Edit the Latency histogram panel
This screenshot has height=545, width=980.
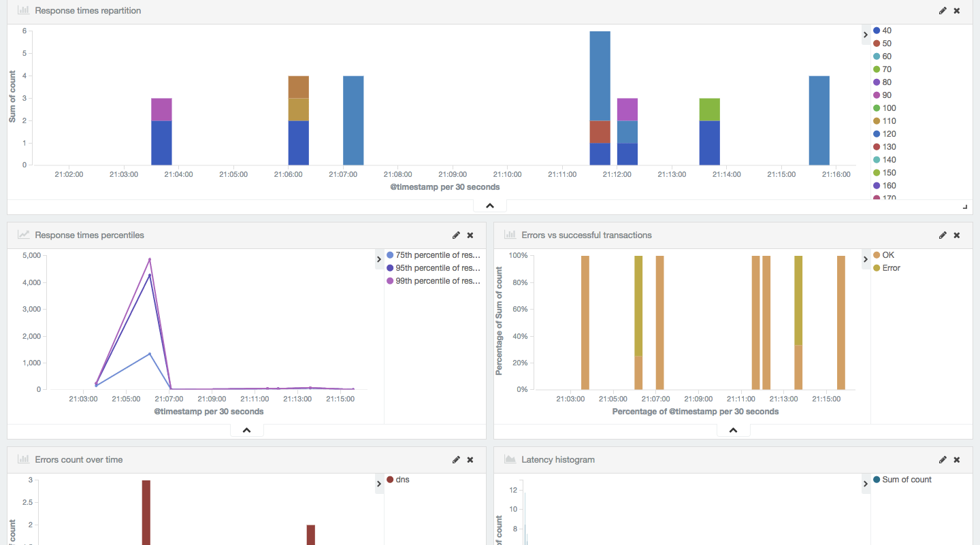943,460
